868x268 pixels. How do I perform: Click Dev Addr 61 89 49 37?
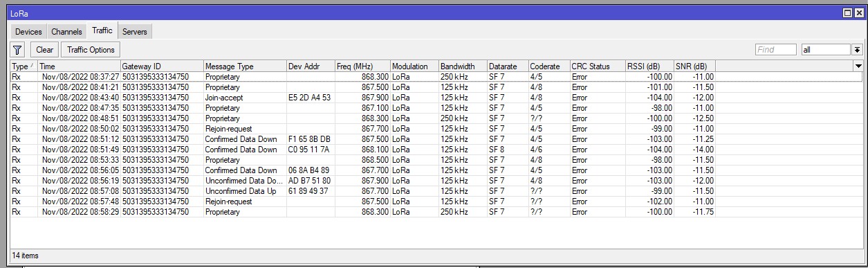click(309, 191)
